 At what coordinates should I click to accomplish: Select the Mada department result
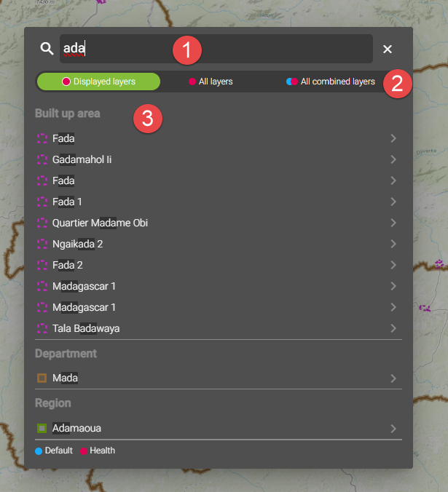coord(219,378)
